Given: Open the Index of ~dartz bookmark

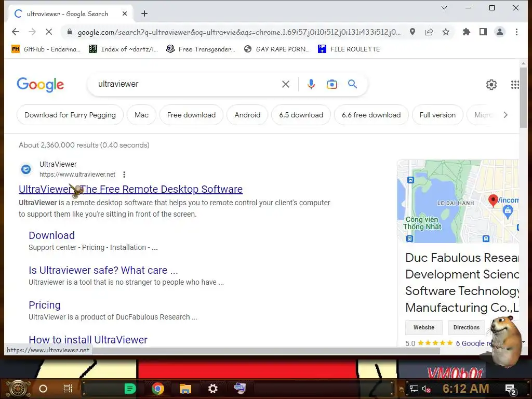Looking at the screenshot, I should point(123,49).
